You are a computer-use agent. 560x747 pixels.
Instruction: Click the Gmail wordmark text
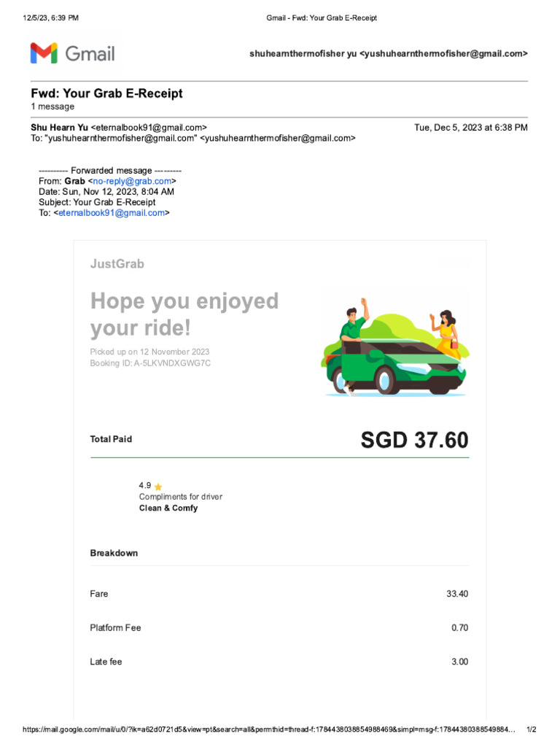point(90,53)
